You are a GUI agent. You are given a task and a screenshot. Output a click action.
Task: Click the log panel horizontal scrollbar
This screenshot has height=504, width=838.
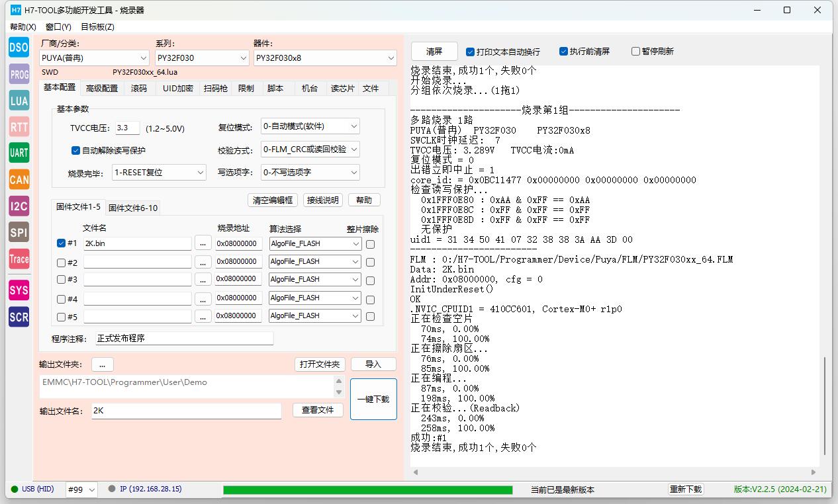(x=615, y=472)
